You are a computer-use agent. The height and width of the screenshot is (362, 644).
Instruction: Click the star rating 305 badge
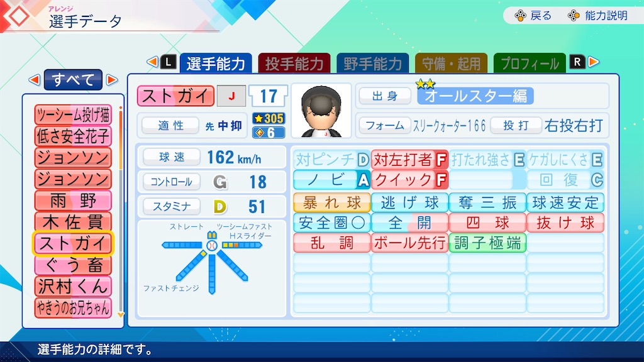click(269, 119)
